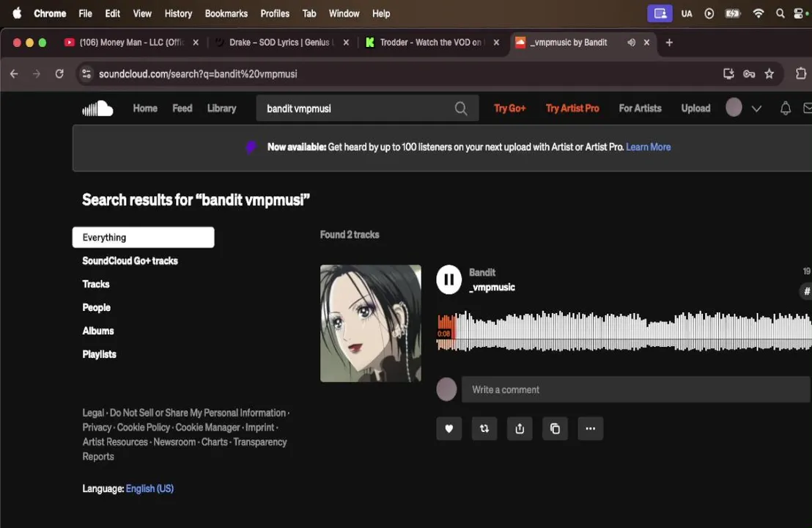Focus the Write a comment field
Screen dimensions: 812x528
coord(636,389)
